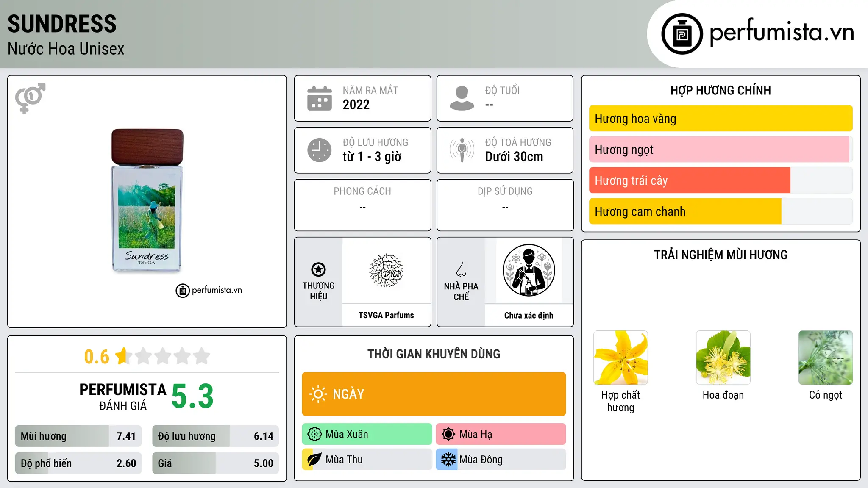This screenshot has height=488, width=868.
Task: Click the 'Cỏ ngọt' note caption
Action: point(826,395)
